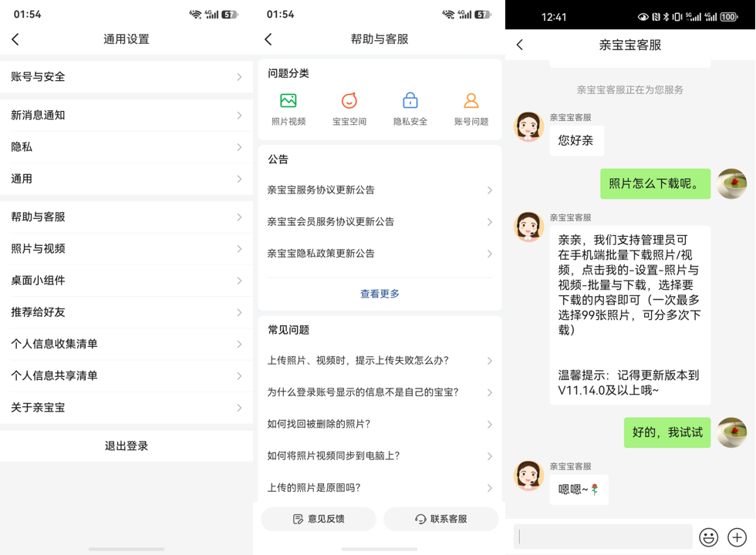Tap battery indicator on the 亲宝宝客服 screen

click(728, 17)
